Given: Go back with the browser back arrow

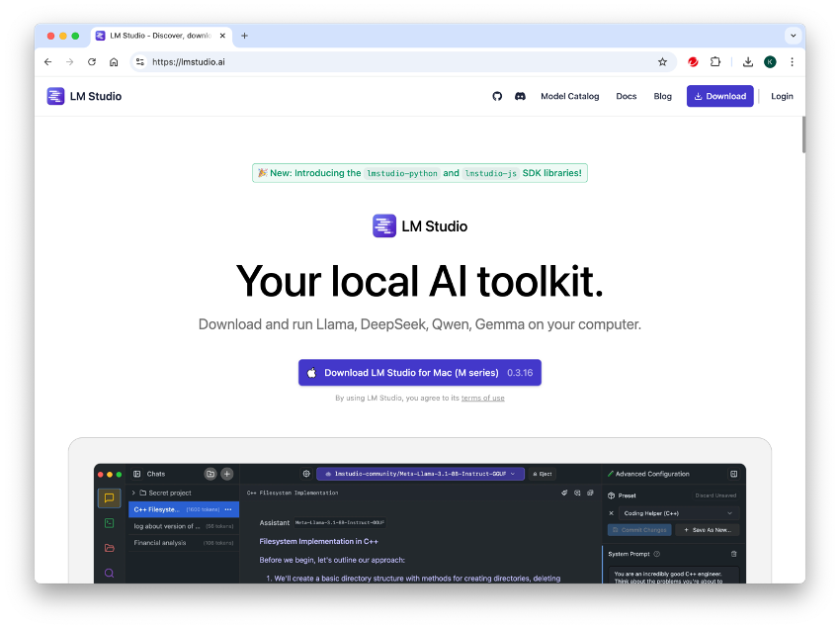Looking at the screenshot, I should 48,62.
